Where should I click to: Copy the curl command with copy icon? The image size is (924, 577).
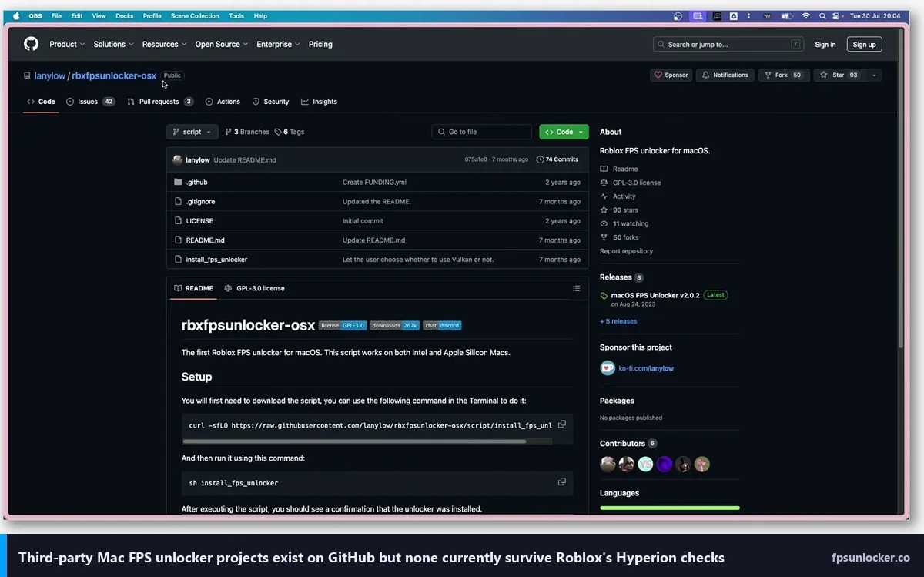click(x=562, y=424)
